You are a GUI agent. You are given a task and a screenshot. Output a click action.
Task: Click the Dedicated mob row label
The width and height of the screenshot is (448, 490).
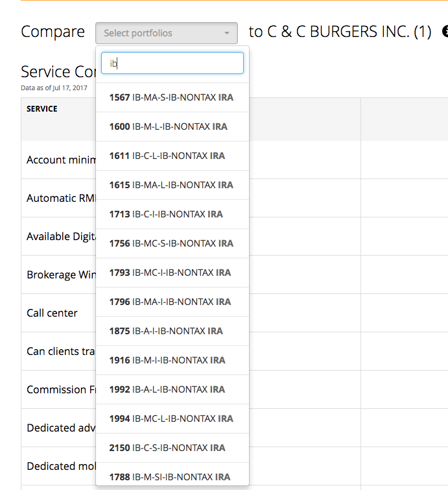click(x=61, y=466)
